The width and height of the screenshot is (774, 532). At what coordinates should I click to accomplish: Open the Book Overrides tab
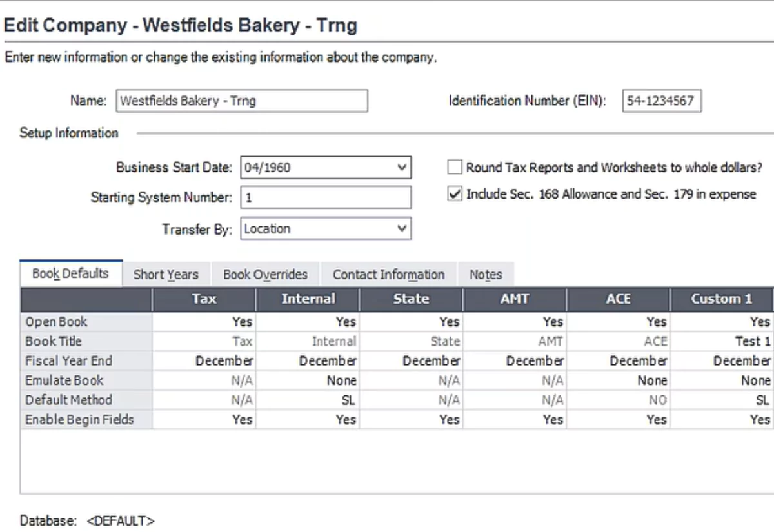[x=265, y=275]
